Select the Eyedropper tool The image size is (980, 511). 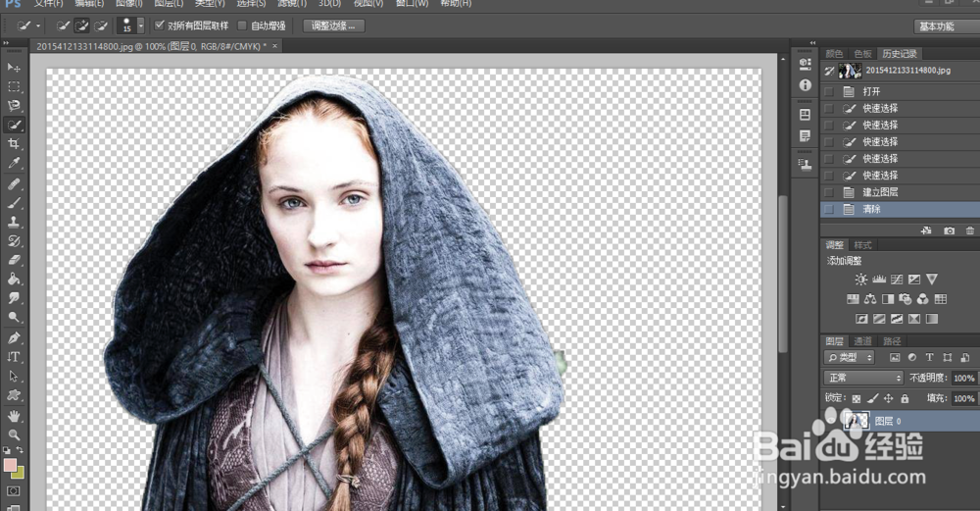tap(14, 163)
